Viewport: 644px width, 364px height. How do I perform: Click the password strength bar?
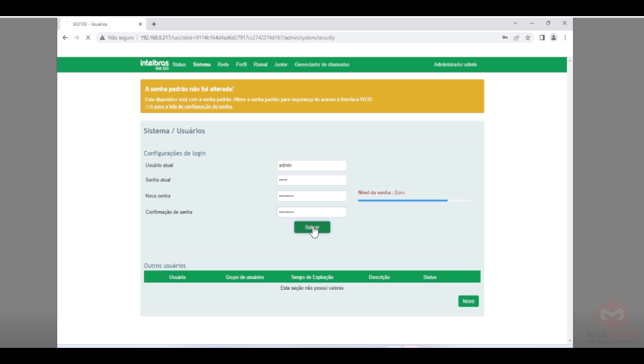(x=414, y=200)
